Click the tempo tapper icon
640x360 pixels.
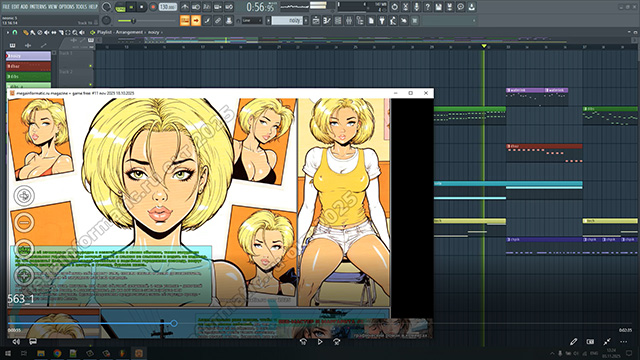(393, 20)
